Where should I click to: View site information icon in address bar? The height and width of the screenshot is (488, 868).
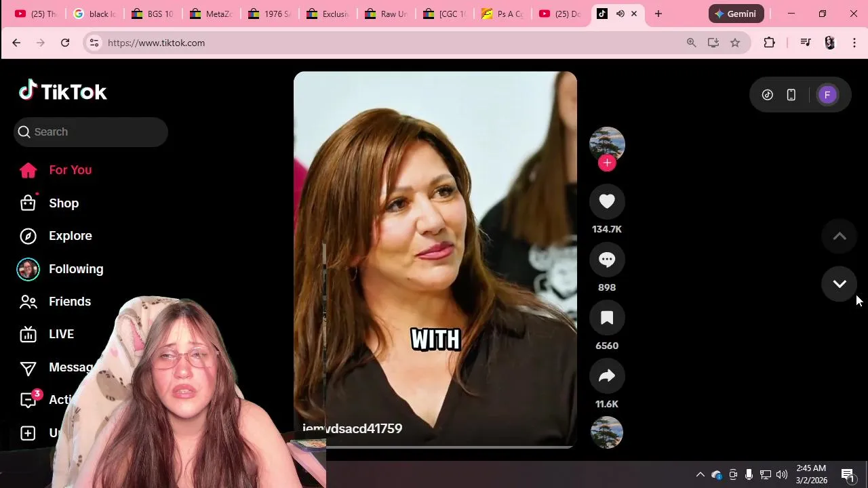click(94, 43)
